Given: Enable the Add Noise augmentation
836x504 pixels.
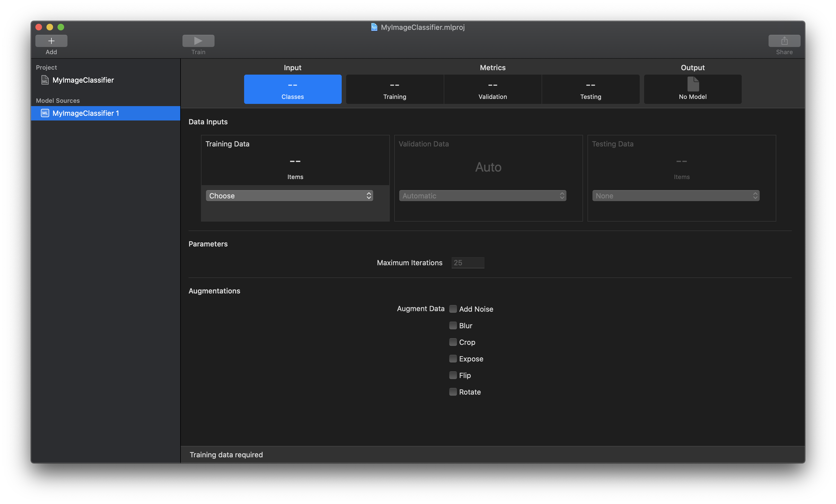Looking at the screenshot, I should tap(453, 309).
